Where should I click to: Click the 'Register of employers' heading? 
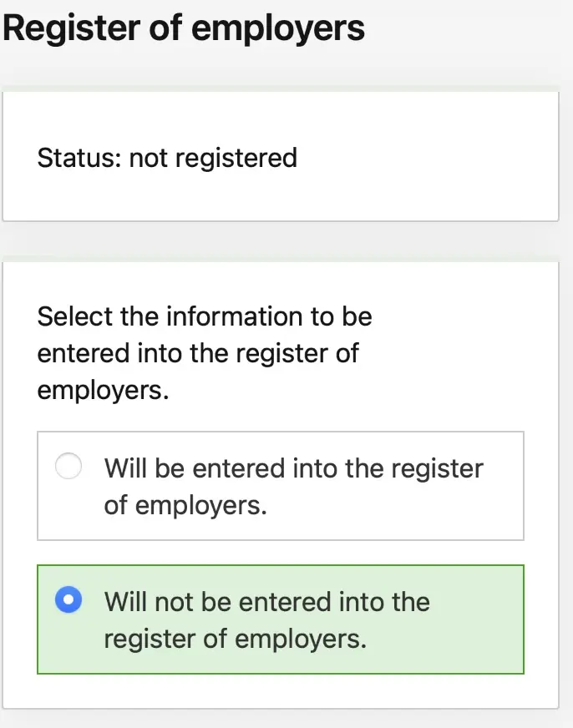pyautogui.click(x=184, y=28)
